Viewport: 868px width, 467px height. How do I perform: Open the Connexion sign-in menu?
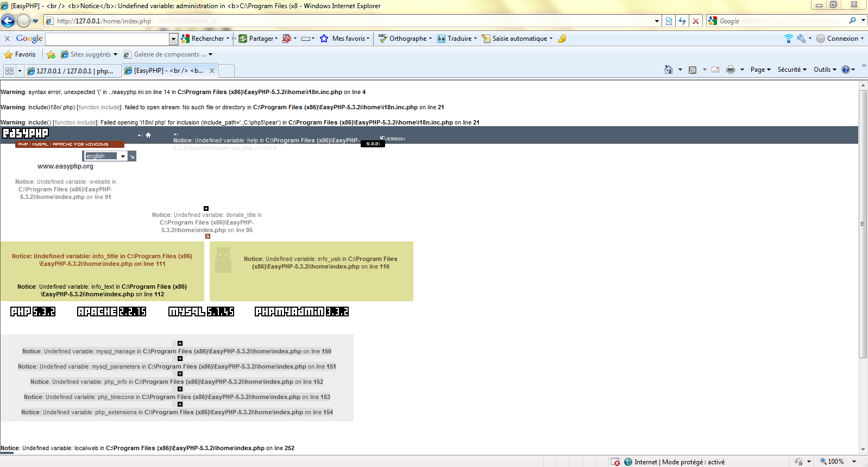pos(840,39)
